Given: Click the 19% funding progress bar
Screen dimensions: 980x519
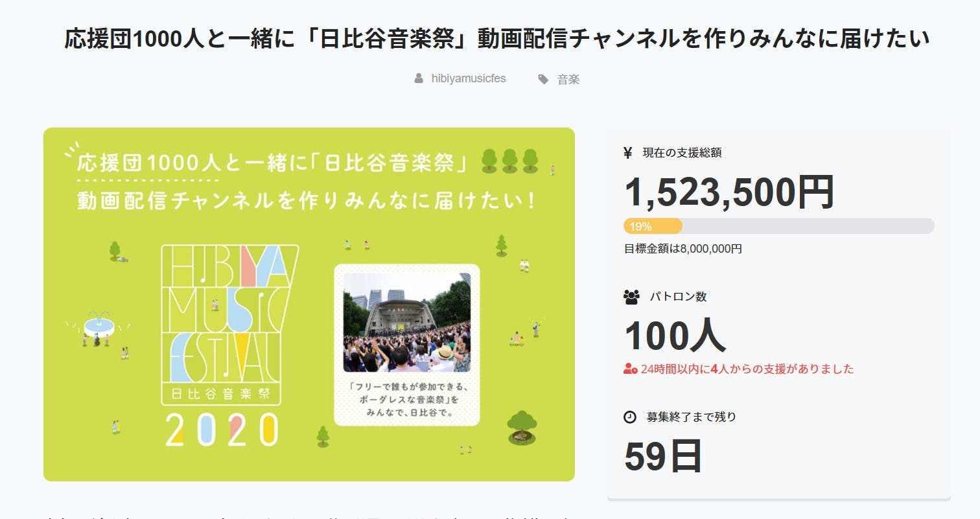Looking at the screenshot, I should coord(778,226).
